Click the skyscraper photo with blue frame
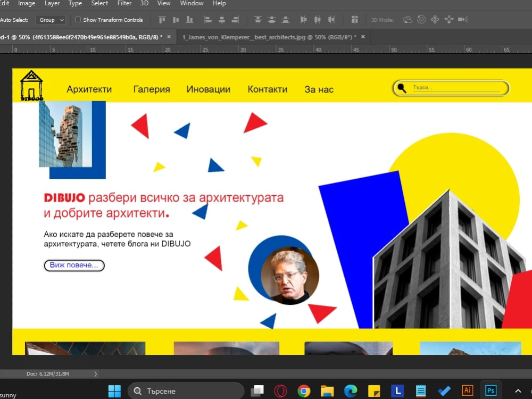This screenshot has height=399, width=532. [65, 134]
